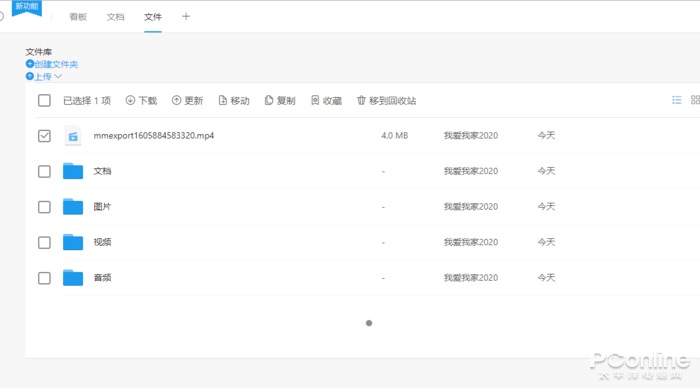This screenshot has width=700, height=388.
Task: Click 创建文件夹 link
Action: [x=56, y=64]
